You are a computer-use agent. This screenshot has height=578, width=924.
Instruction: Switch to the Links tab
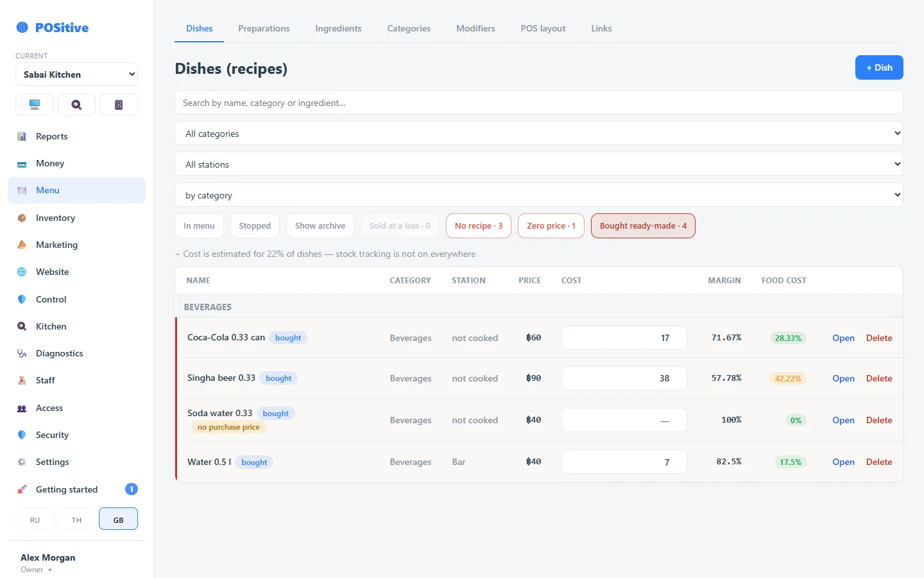click(601, 28)
